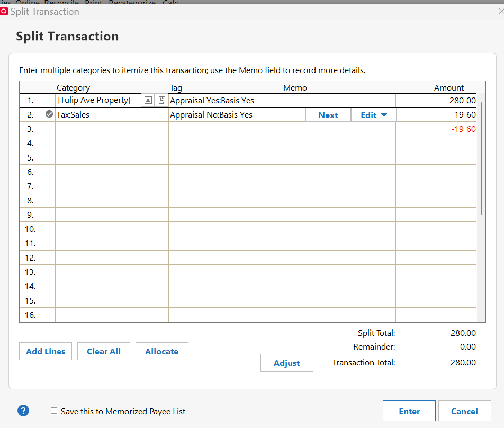Click the Adjust button

[287, 363]
